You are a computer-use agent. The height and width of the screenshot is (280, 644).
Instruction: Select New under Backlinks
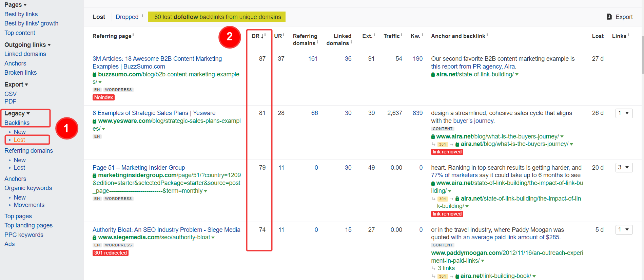(x=20, y=132)
